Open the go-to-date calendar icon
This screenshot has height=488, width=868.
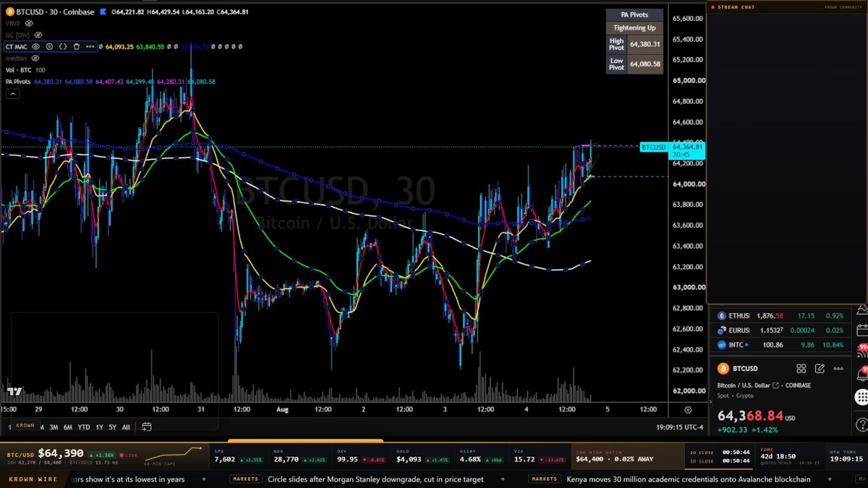point(146,427)
